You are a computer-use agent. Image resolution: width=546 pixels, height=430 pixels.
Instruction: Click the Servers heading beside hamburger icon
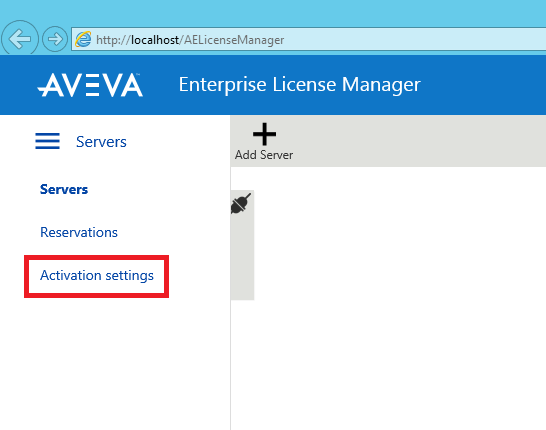pyautogui.click(x=101, y=142)
